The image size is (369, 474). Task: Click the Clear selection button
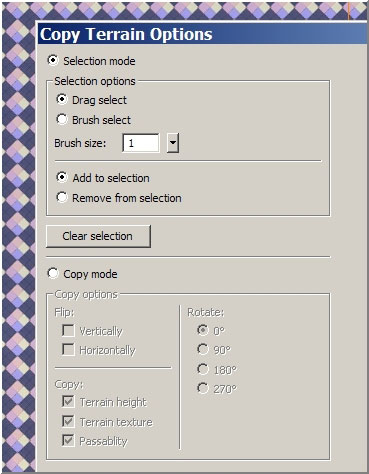(x=98, y=236)
